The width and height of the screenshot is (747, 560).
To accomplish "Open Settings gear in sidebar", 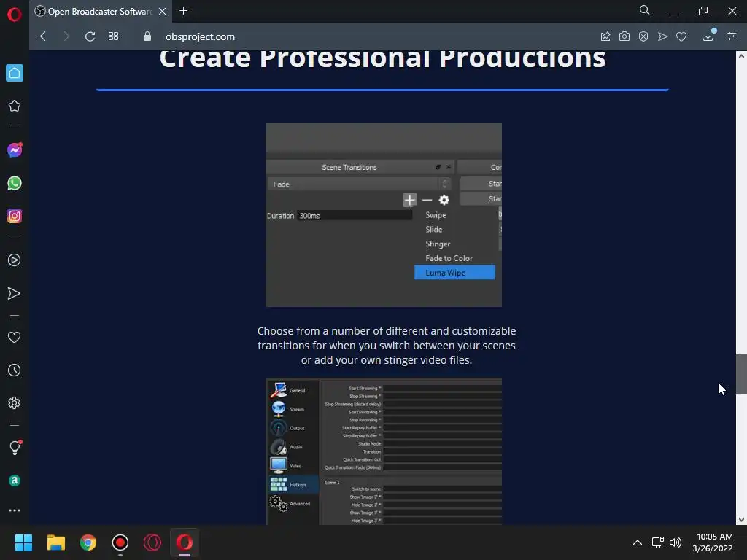I will pos(15,402).
